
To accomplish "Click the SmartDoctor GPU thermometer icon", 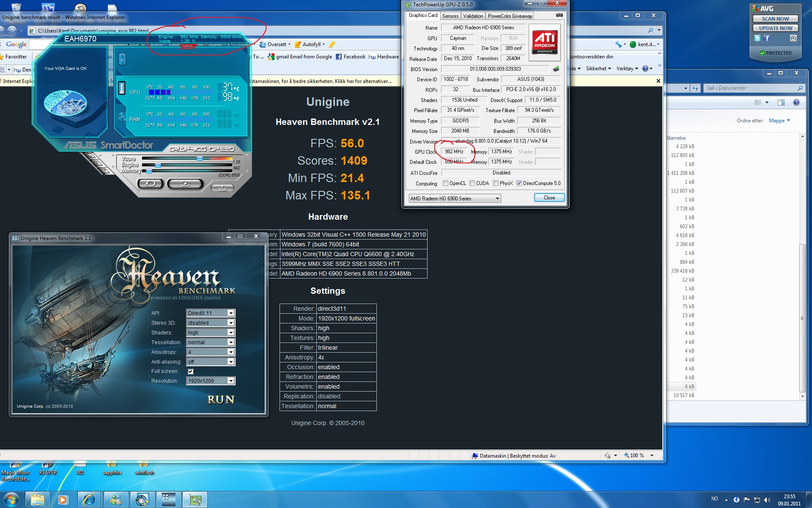I will 122,88.
